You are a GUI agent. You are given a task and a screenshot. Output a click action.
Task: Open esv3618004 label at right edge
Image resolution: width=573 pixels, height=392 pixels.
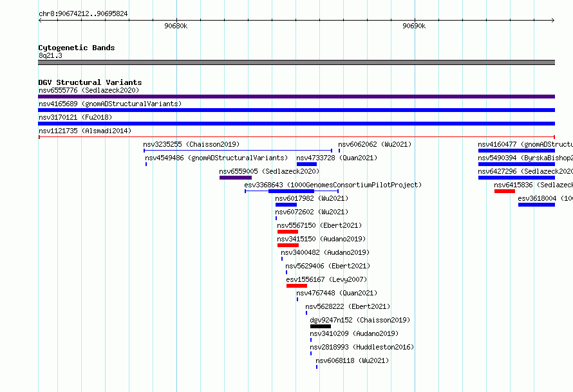click(545, 198)
